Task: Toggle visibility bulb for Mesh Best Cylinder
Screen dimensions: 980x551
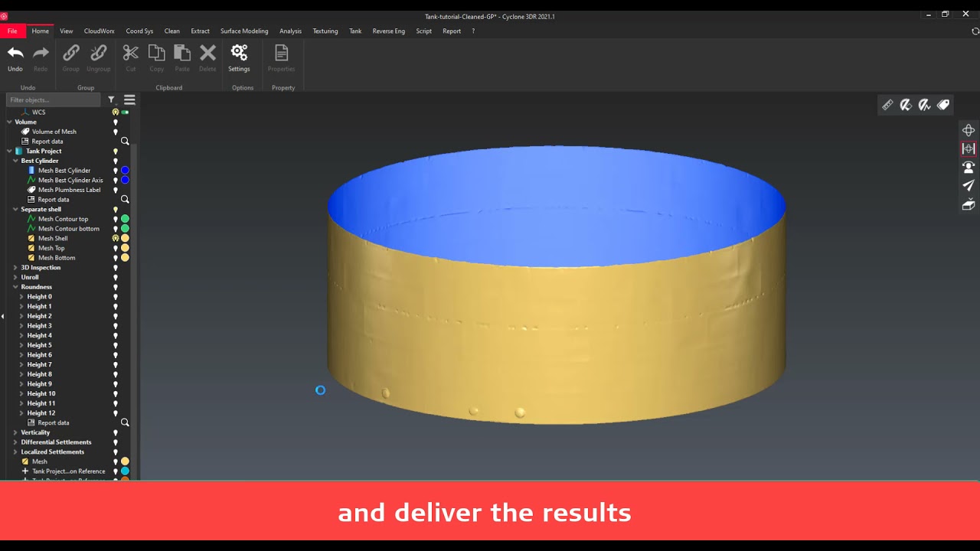Action: pyautogui.click(x=116, y=171)
